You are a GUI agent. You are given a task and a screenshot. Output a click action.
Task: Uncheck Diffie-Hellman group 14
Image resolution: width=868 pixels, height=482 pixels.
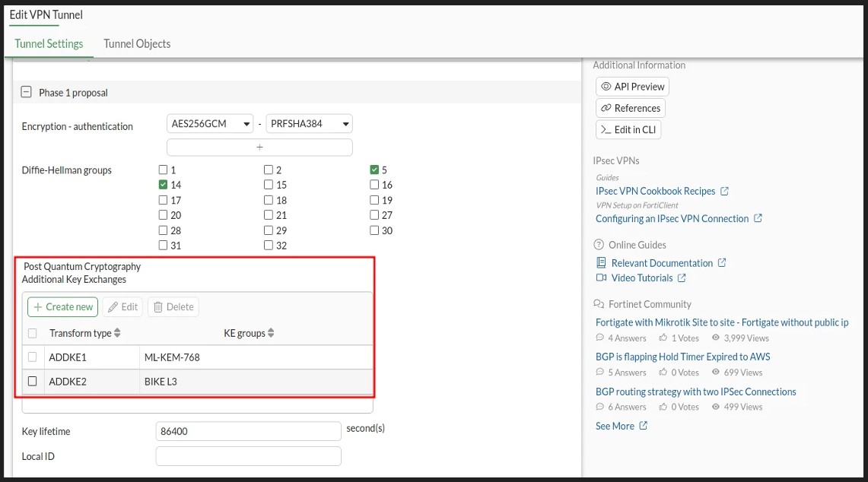click(x=163, y=185)
